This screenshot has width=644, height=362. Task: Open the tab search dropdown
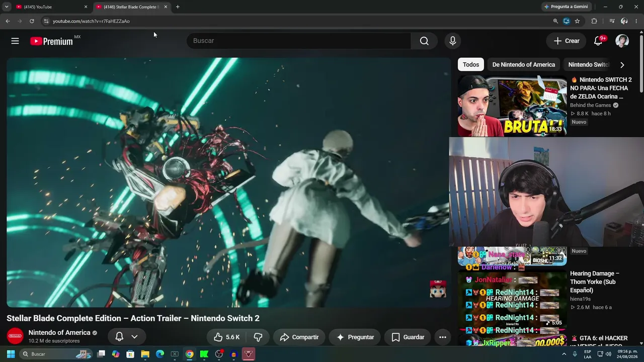(x=7, y=7)
